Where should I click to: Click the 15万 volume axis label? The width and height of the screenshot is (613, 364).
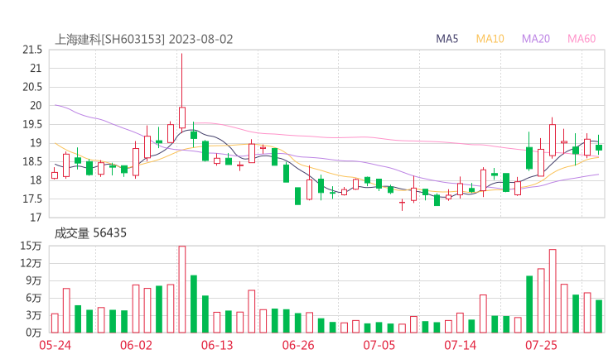[x=31, y=246]
